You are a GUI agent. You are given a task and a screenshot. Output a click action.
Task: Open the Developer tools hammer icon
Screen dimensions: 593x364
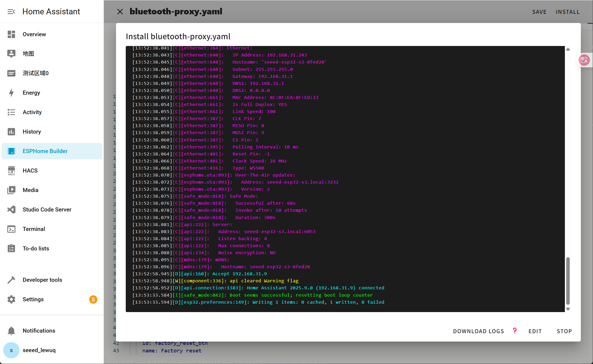tap(11, 280)
